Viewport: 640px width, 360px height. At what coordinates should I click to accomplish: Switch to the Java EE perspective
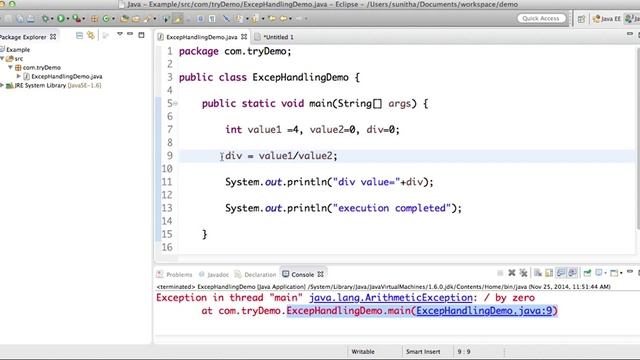click(607, 19)
